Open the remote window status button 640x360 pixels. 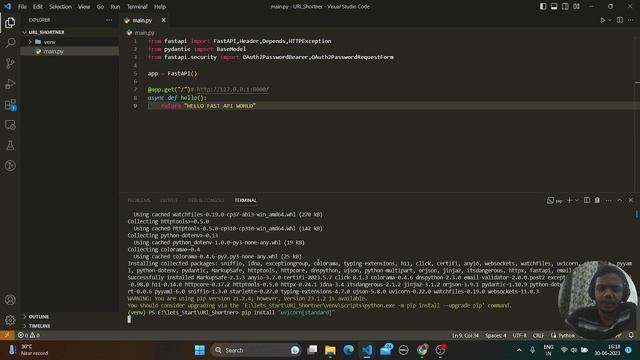pyautogui.click(x=7, y=335)
